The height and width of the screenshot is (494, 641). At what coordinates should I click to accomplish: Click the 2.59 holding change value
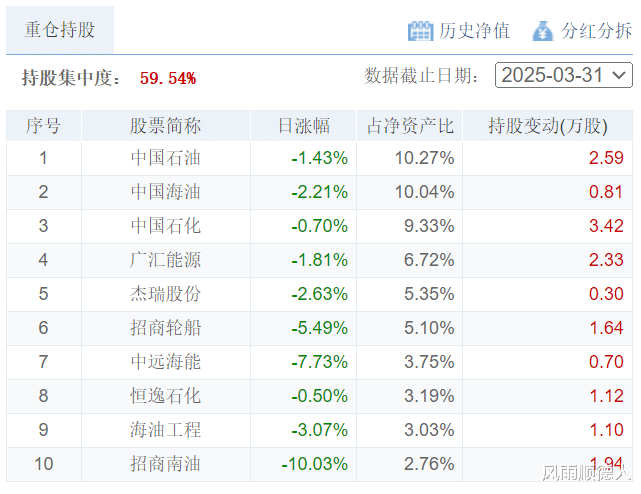pyautogui.click(x=606, y=158)
